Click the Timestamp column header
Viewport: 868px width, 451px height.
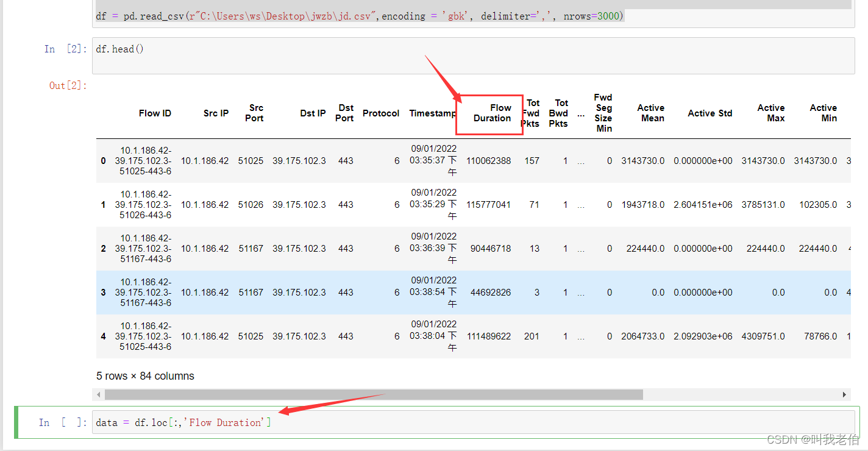(x=433, y=113)
